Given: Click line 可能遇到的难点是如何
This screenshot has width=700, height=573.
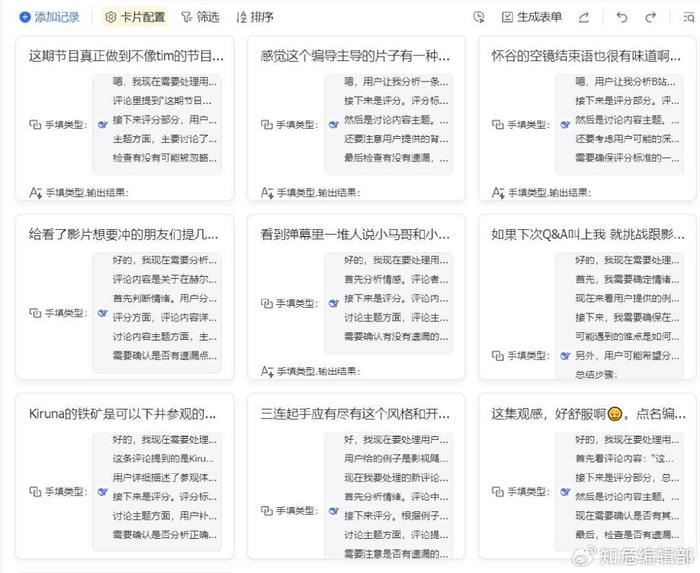Looking at the screenshot, I should tap(627, 336).
